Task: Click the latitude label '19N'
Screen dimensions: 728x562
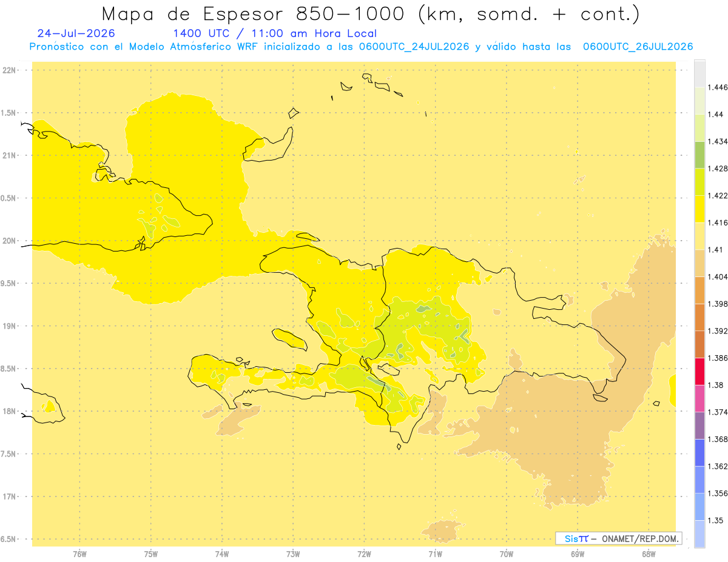Action: pos(9,326)
